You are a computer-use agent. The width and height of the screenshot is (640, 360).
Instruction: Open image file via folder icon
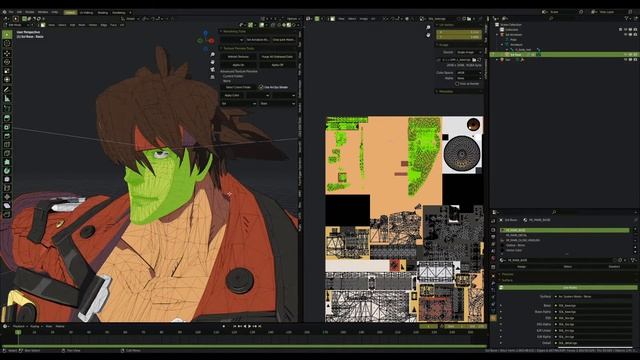click(474, 60)
